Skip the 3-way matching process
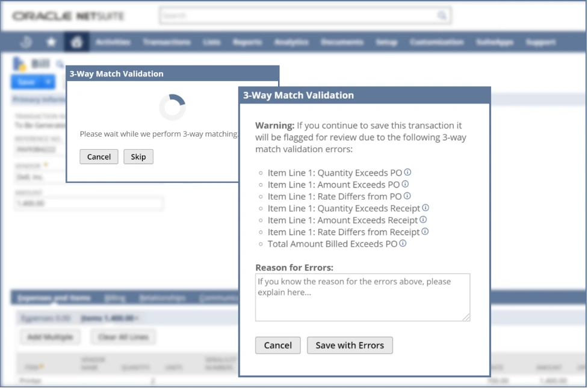Image resolution: width=588 pixels, height=388 pixels. pyautogui.click(x=138, y=157)
